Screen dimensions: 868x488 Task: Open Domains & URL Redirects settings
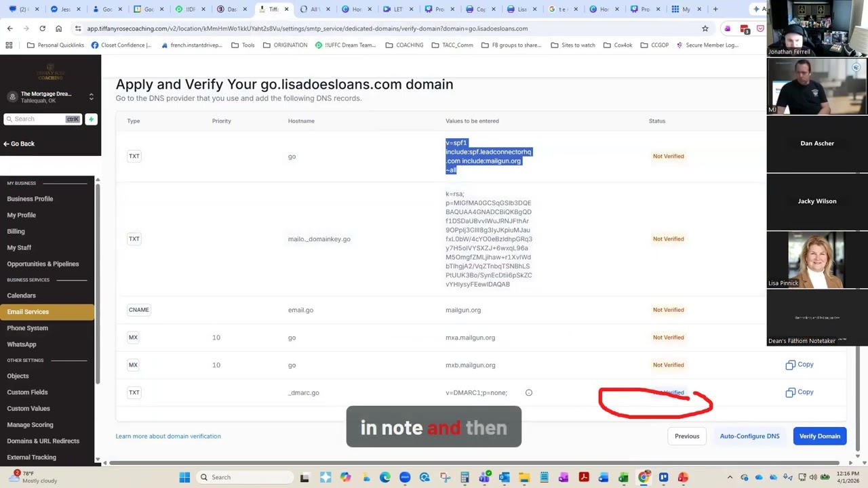(x=43, y=441)
